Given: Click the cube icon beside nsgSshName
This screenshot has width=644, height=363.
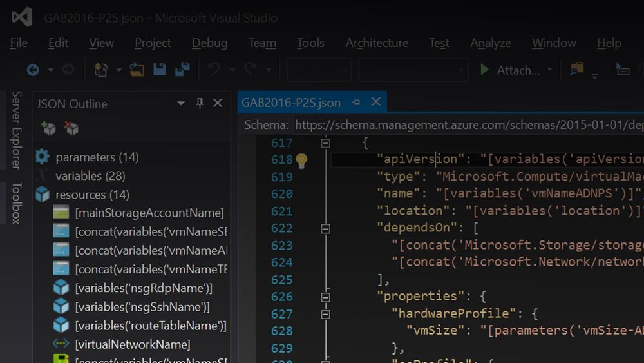Looking at the screenshot, I should point(61,306).
